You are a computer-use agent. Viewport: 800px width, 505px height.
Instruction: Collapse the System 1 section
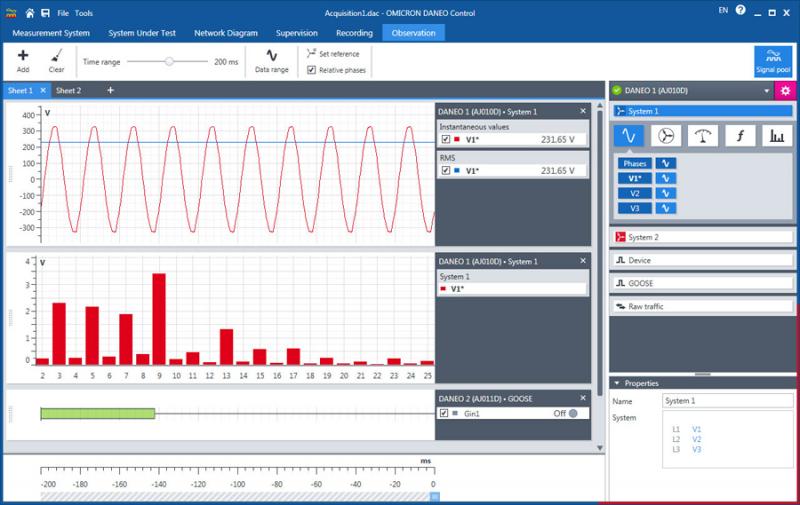click(703, 111)
